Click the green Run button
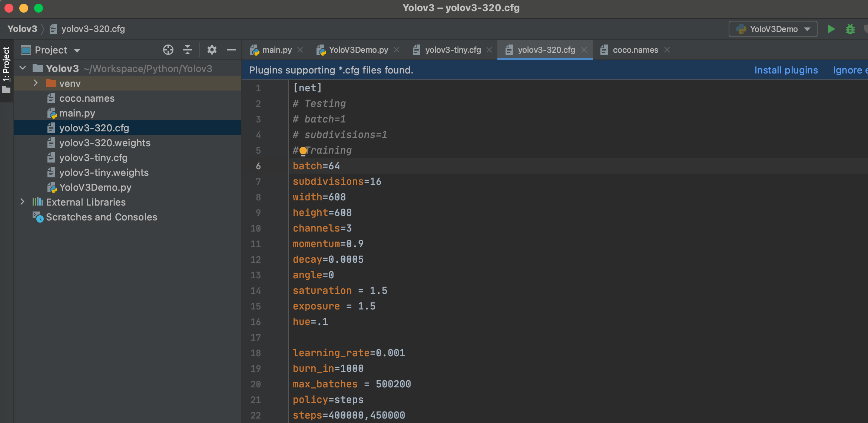This screenshot has height=423, width=868. coord(831,29)
